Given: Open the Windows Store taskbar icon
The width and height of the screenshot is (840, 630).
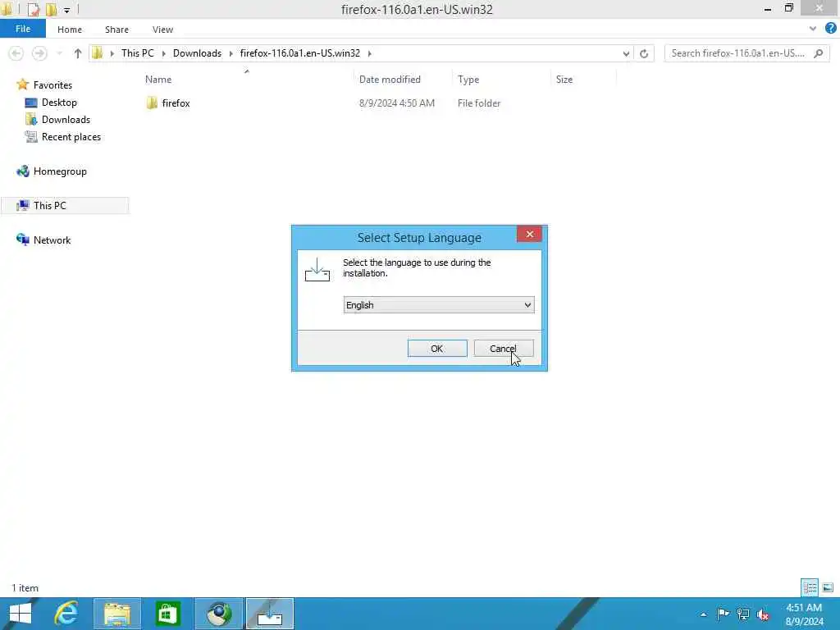Looking at the screenshot, I should (167, 614).
